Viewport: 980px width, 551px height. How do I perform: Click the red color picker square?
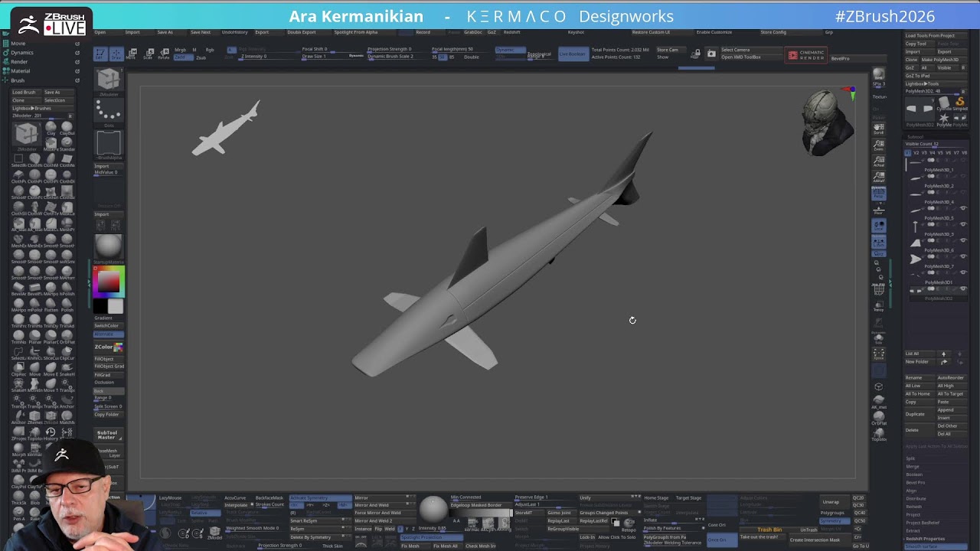108,281
